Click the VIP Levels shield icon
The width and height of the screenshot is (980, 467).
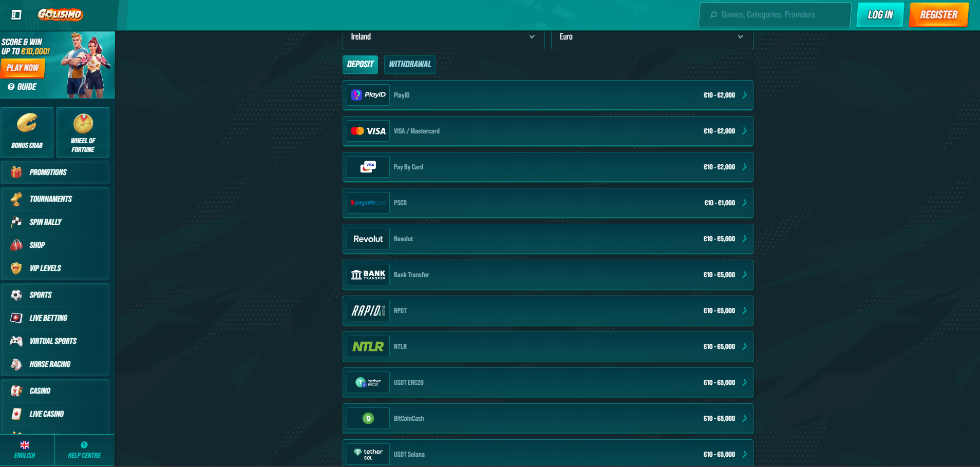click(16, 268)
